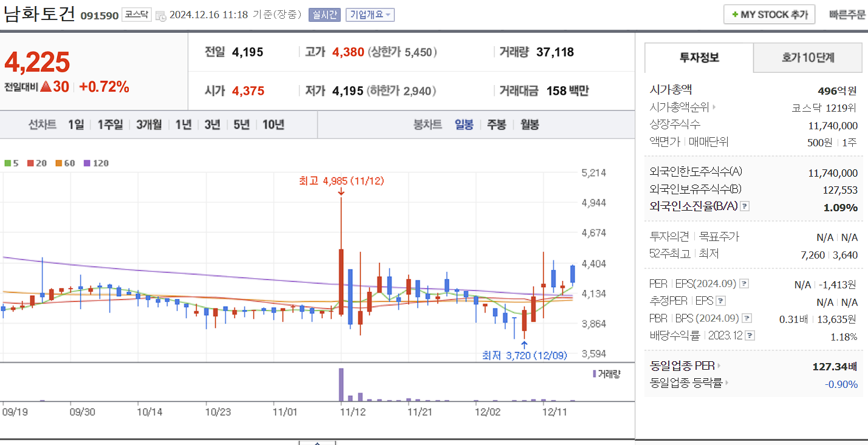Show 3개월 line chart
The height and width of the screenshot is (445, 868).
point(149,124)
